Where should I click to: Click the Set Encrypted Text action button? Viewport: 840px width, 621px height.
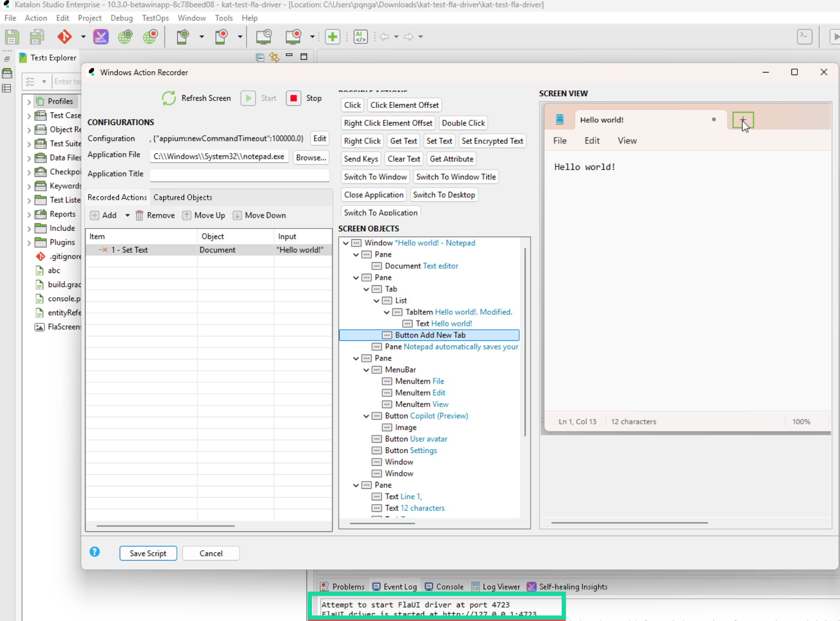tap(492, 141)
